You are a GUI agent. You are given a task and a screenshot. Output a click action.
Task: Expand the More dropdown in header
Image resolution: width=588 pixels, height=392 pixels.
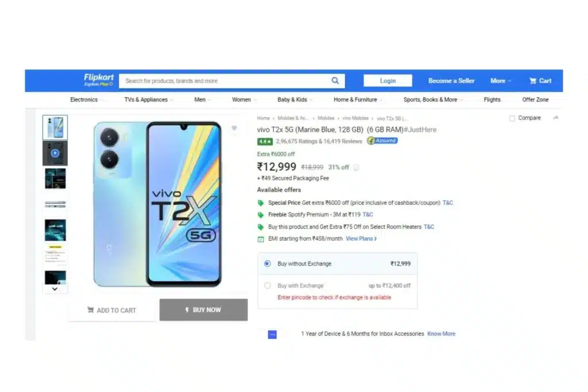[501, 80]
